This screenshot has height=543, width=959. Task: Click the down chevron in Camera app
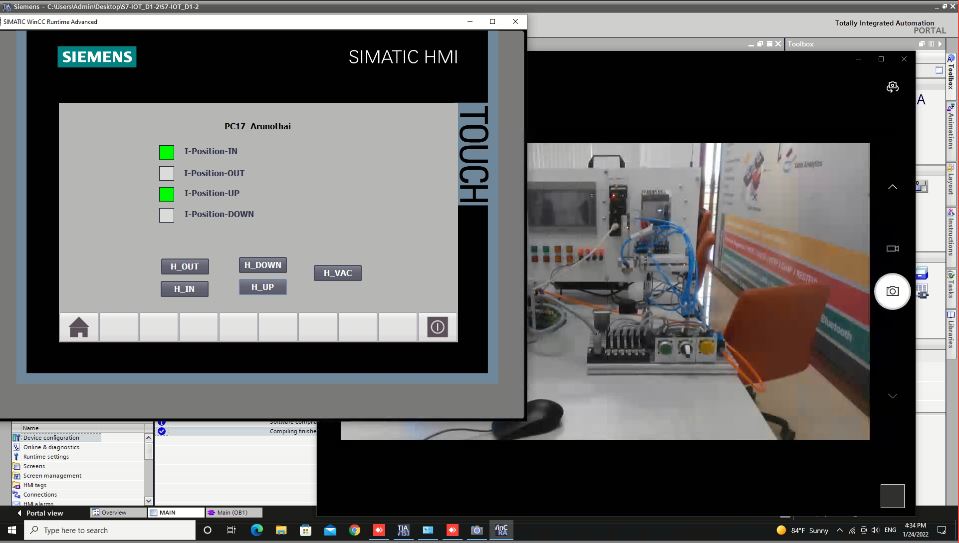coord(892,396)
